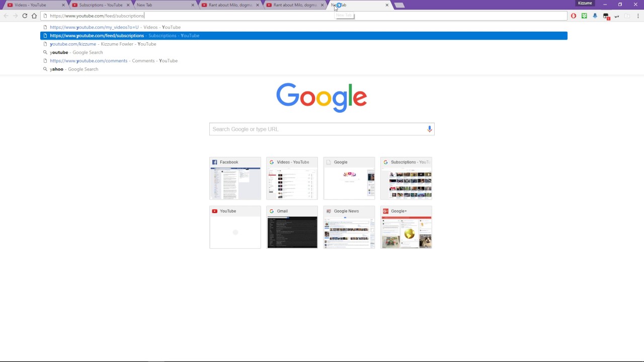The image size is (644, 362).
Task: Select the youtube.com/comments suggestion
Action: (x=304, y=61)
